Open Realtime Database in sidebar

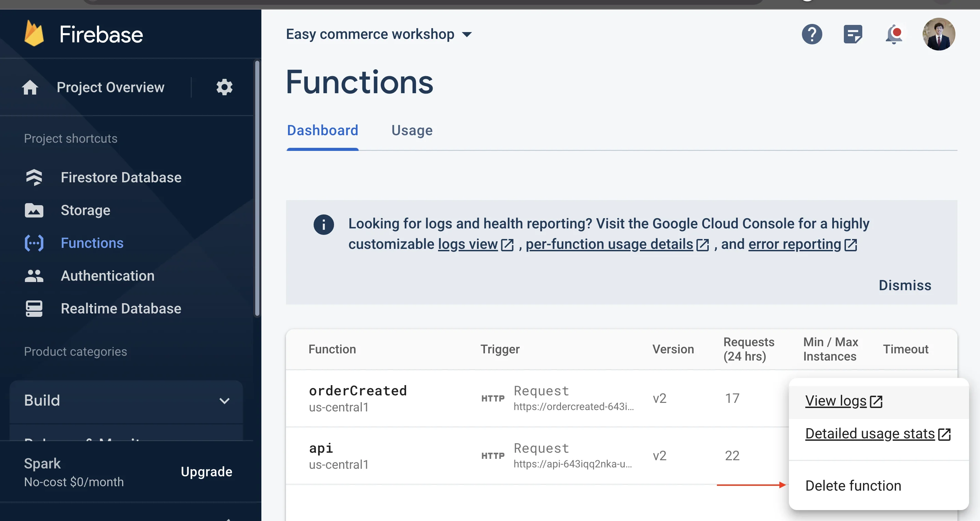121,309
